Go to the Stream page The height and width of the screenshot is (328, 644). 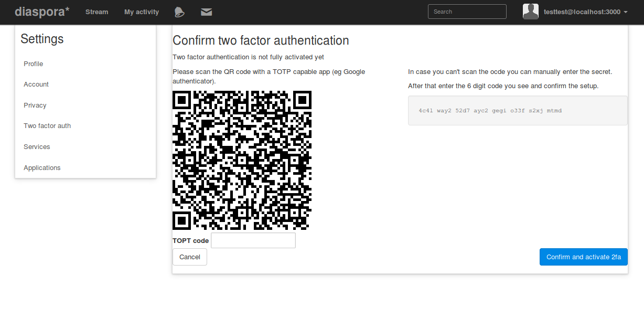[97, 12]
